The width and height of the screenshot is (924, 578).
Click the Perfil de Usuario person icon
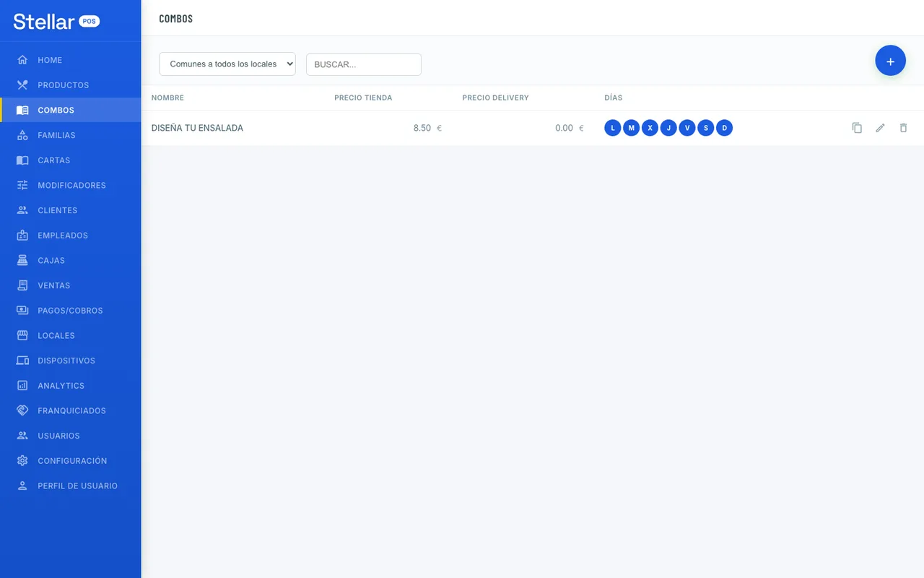coord(22,486)
